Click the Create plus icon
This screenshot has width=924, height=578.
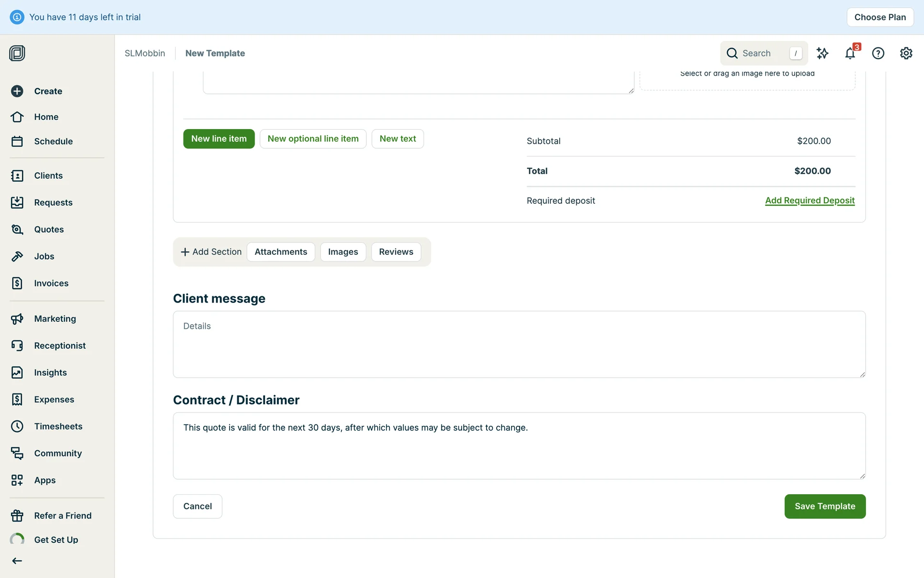point(17,91)
